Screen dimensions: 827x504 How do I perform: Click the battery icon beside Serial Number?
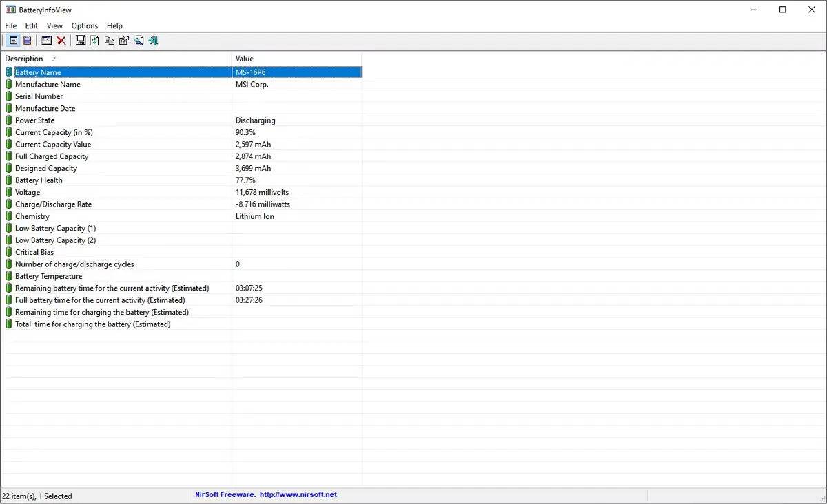coord(9,96)
